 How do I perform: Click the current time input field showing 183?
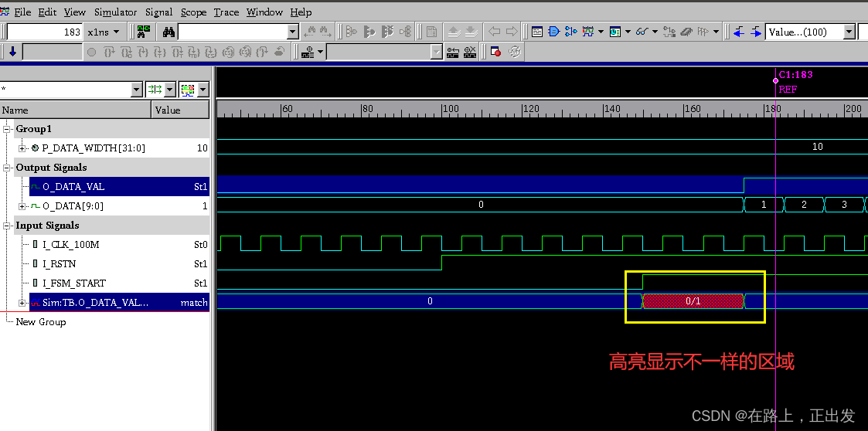click(x=45, y=32)
